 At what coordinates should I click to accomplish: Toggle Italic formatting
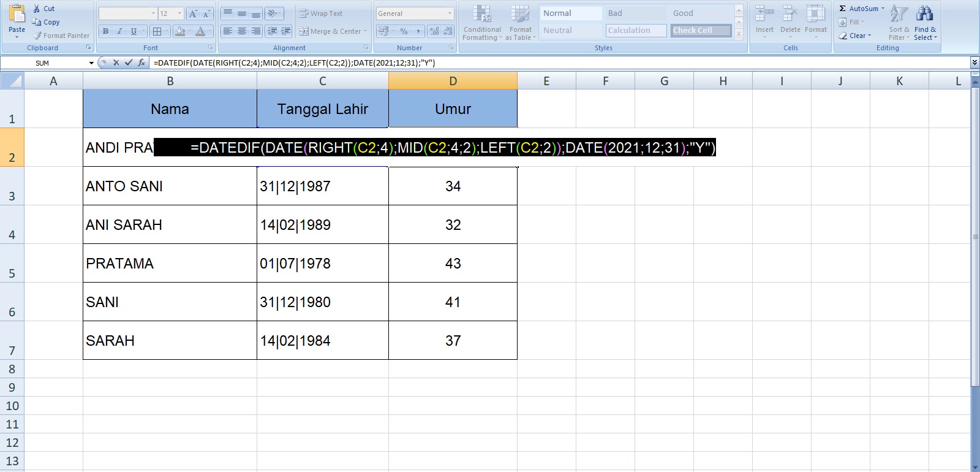119,31
